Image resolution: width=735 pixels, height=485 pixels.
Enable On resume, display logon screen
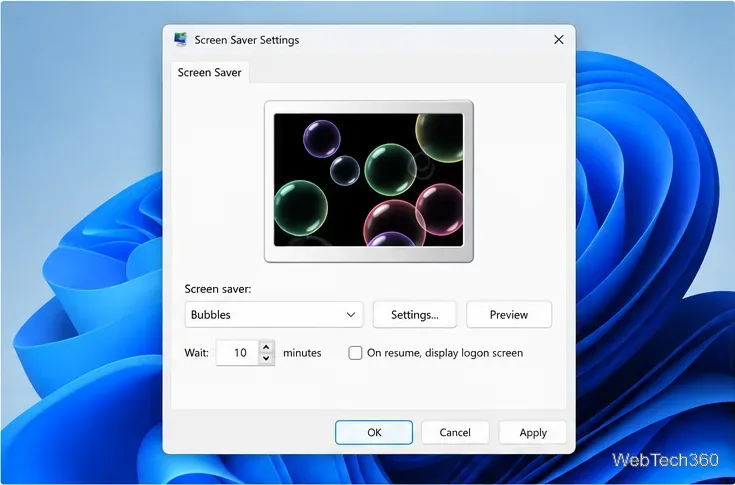click(x=355, y=353)
